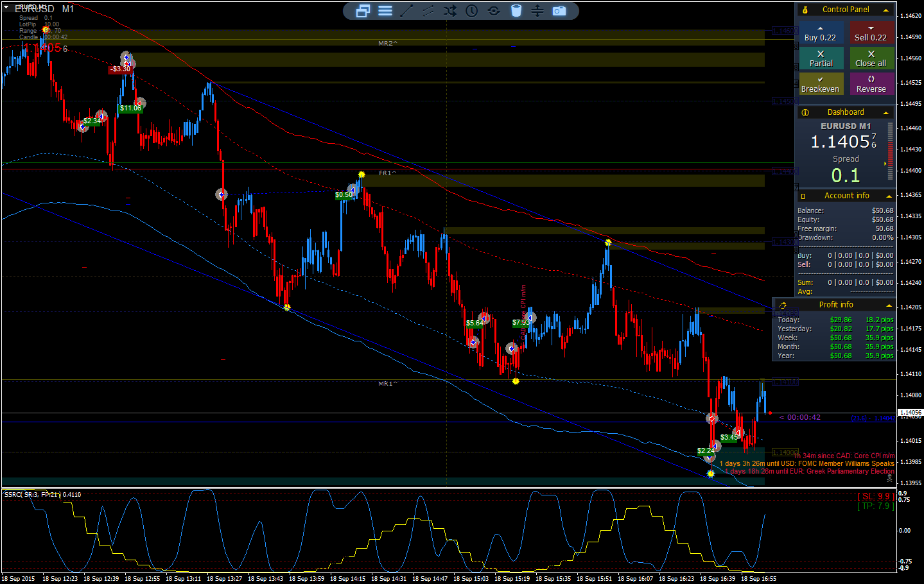924x584 pixels.
Task: Collapse the Profit info section
Action: pyautogui.click(x=889, y=305)
